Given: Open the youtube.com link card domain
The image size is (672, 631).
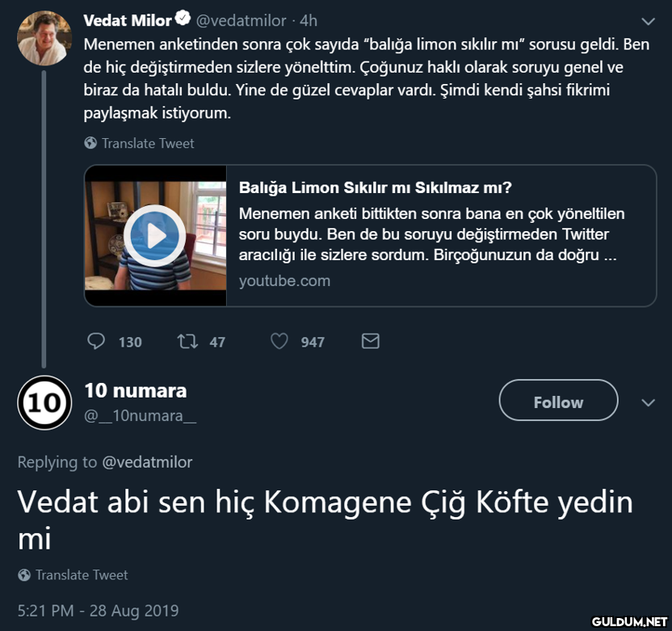Looking at the screenshot, I should [x=284, y=281].
